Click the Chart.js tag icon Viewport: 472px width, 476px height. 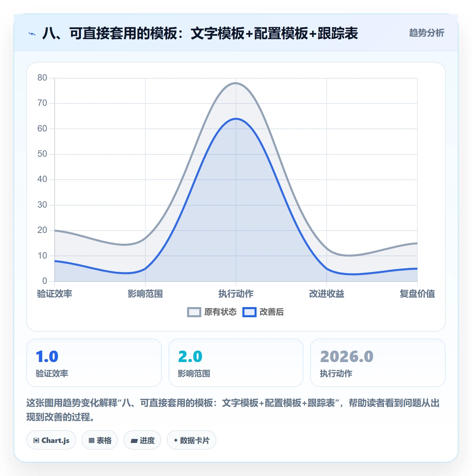click(36, 440)
